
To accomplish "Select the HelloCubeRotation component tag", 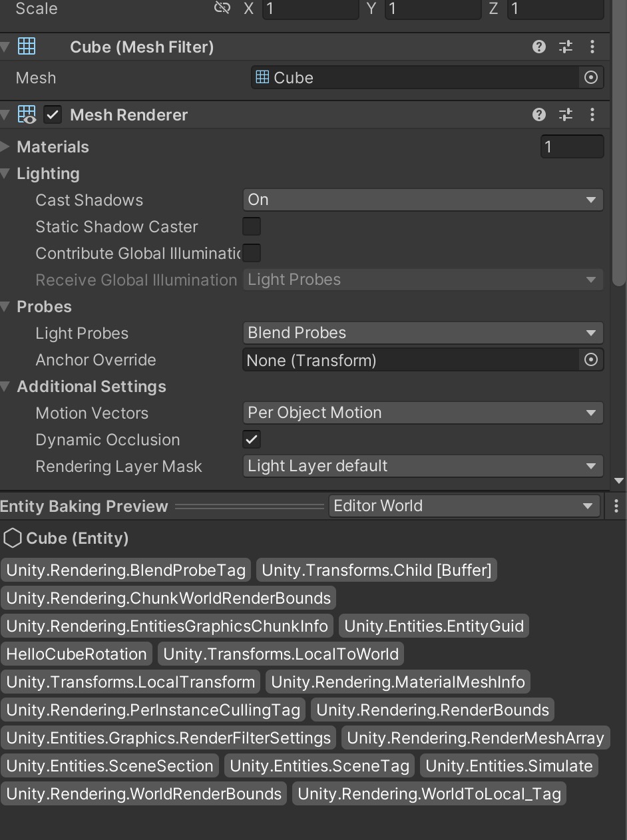I will click(76, 653).
